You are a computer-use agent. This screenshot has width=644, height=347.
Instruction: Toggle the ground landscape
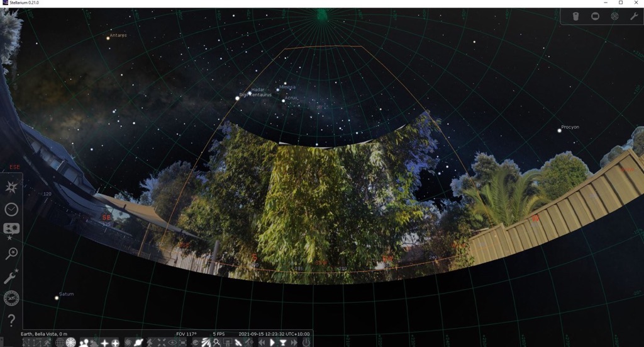[84, 342]
